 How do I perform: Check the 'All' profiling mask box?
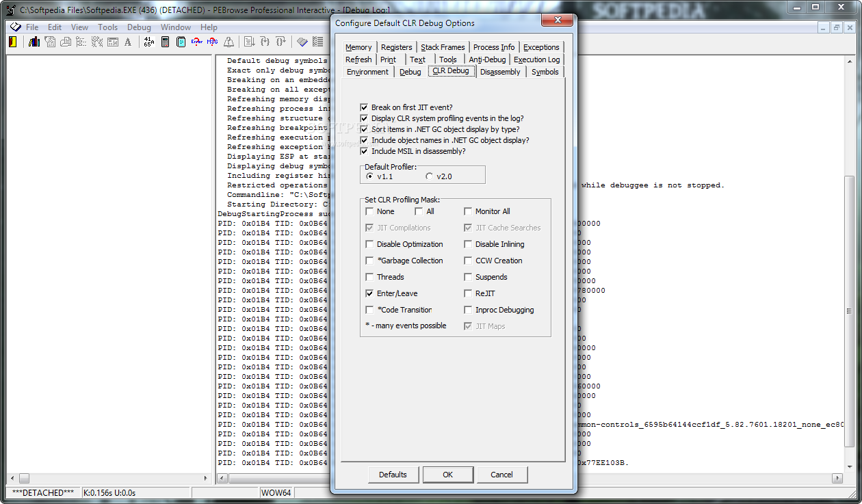(419, 211)
